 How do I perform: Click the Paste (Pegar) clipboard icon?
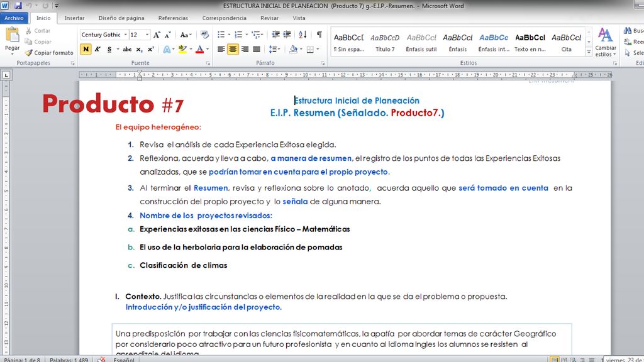pos(13,35)
